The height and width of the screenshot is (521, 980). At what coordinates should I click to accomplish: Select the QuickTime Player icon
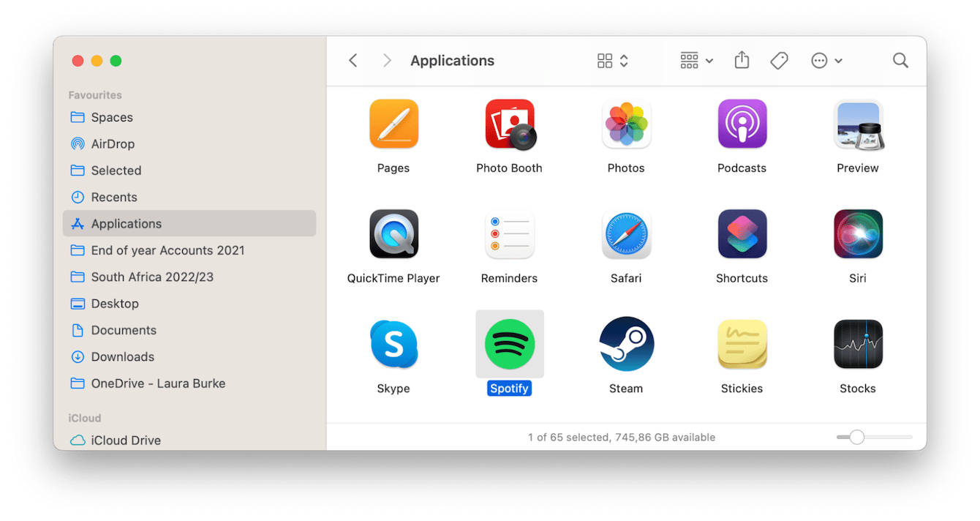pyautogui.click(x=393, y=234)
